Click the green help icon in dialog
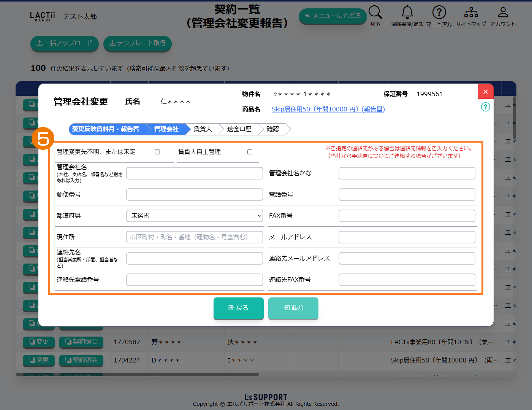The image size is (532, 410). 485,107
